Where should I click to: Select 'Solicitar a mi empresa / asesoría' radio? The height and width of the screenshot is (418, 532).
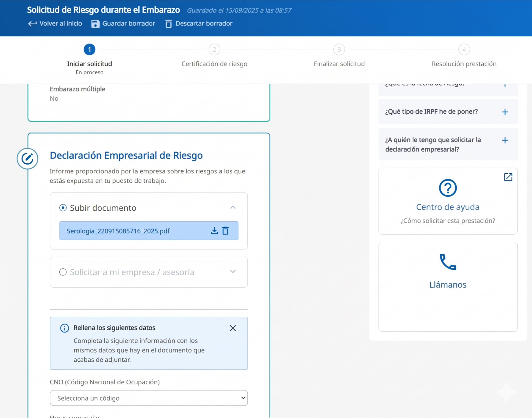tap(63, 272)
